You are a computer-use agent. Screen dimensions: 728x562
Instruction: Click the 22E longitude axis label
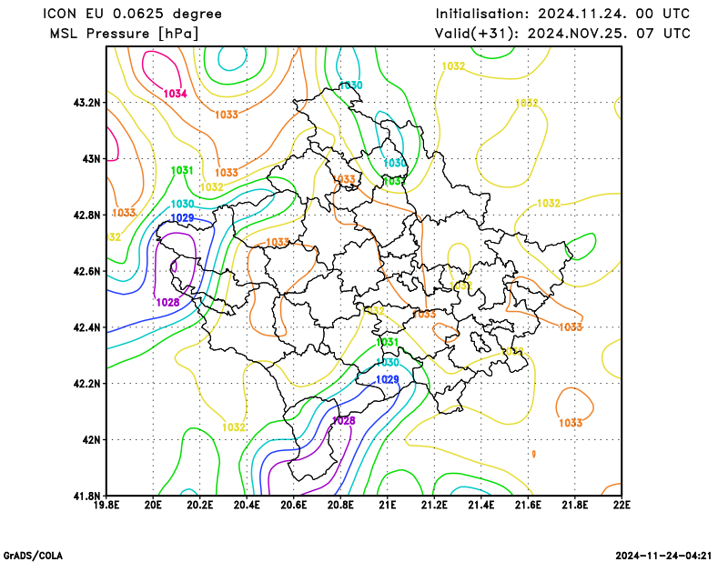click(622, 505)
